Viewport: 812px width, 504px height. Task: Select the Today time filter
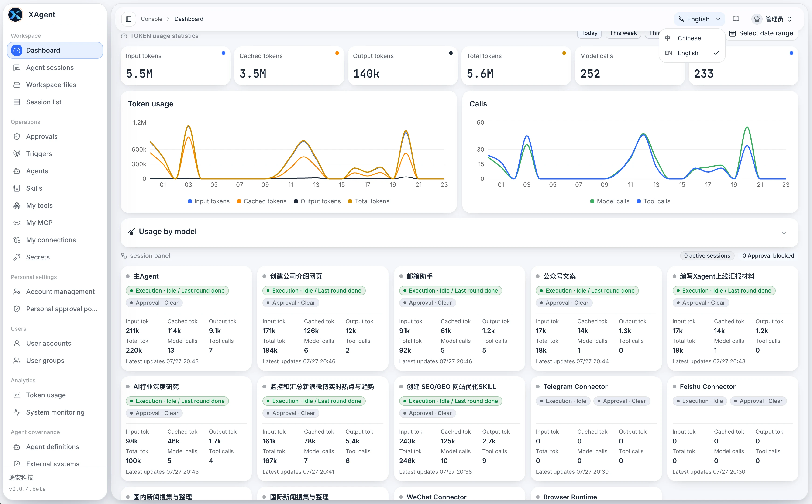coord(589,33)
